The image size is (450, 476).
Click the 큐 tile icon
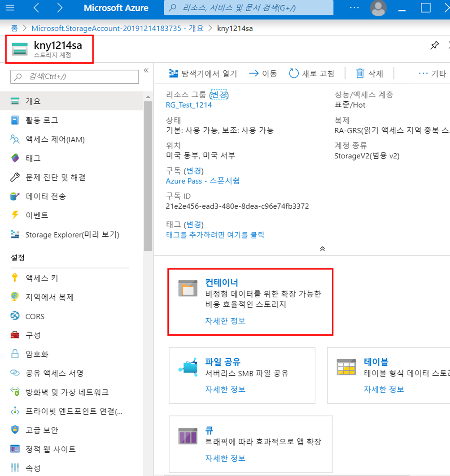tap(188, 436)
